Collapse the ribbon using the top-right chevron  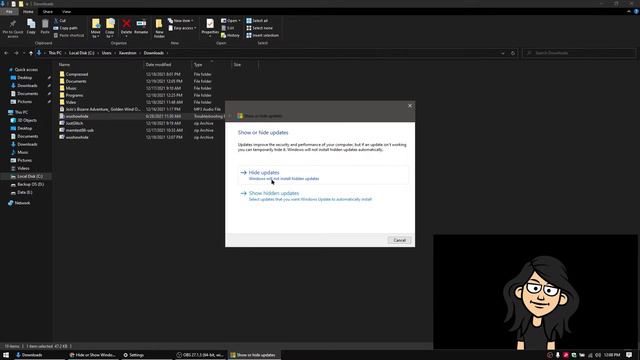coord(629,11)
